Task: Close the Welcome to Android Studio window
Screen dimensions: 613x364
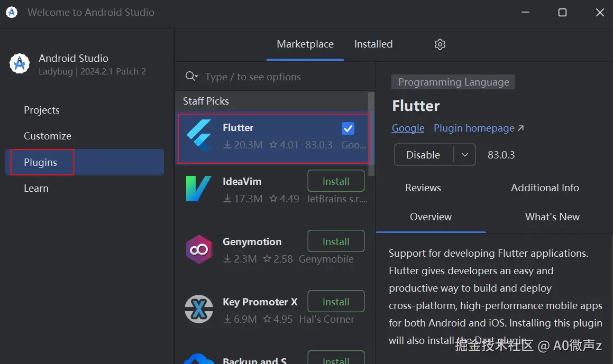Action: (600, 12)
